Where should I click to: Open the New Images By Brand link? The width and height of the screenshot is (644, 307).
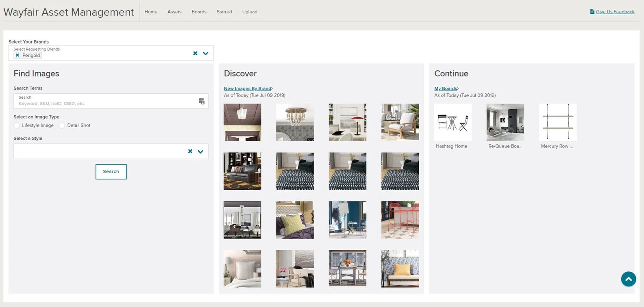pyautogui.click(x=248, y=89)
